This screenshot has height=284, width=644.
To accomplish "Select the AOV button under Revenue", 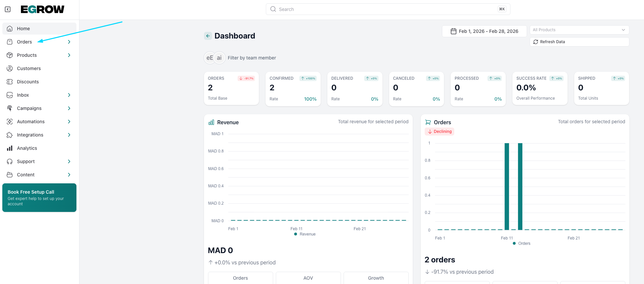I will tap(308, 278).
